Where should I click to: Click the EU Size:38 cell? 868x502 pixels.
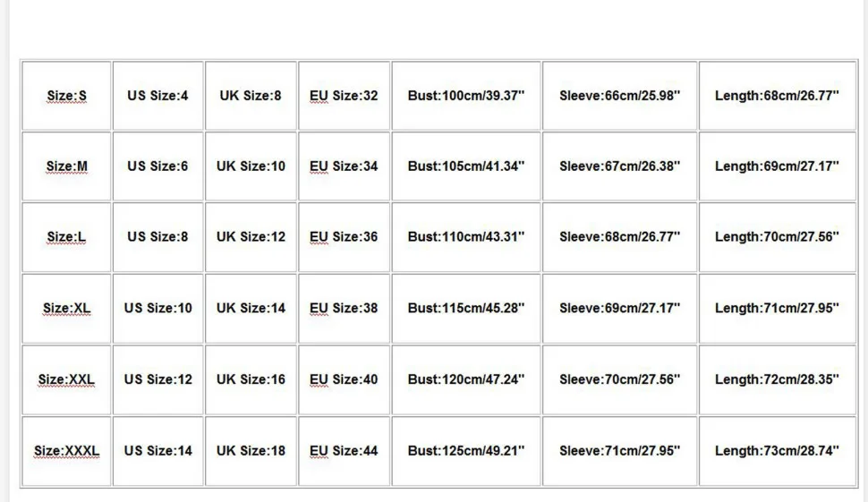(x=344, y=309)
